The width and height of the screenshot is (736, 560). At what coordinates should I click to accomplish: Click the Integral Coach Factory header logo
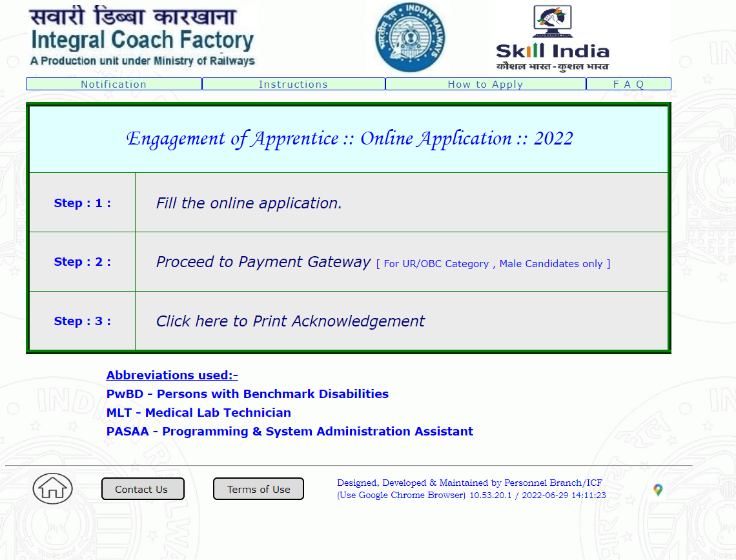pyautogui.click(x=142, y=37)
